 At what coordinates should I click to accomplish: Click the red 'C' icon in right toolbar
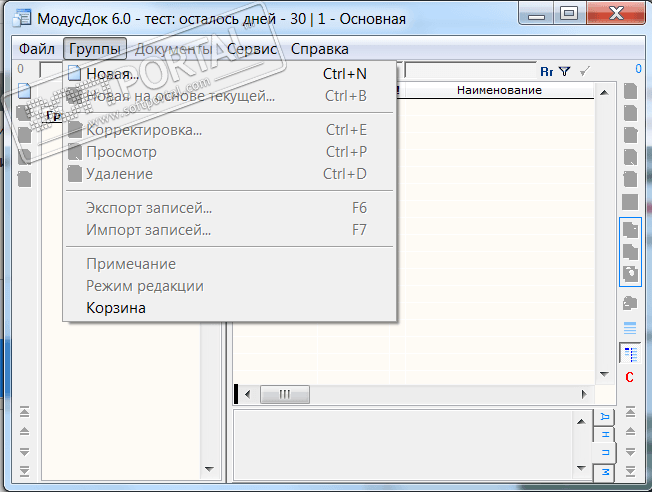coord(630,377)
